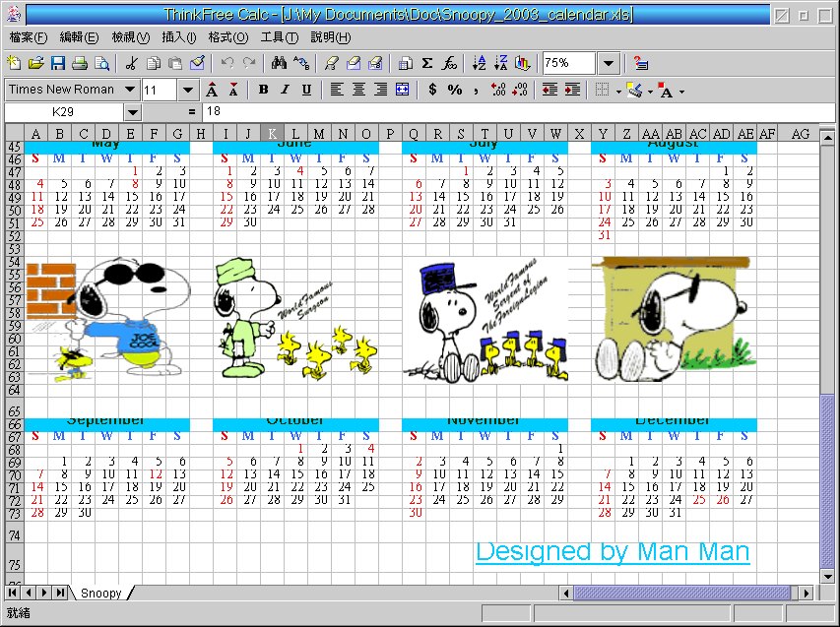Open the 編輯(E) Edit menu
This screenshot has height=627, width=840.
[x=80, y=37]
